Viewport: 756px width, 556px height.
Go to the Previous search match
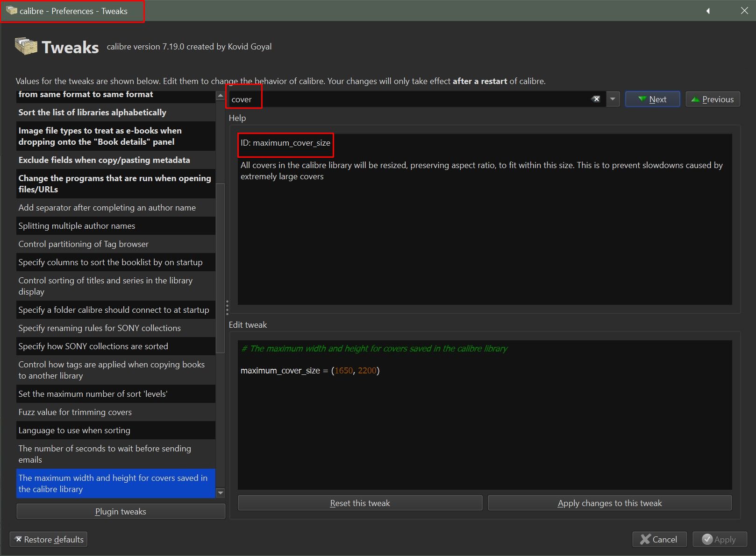713,99
